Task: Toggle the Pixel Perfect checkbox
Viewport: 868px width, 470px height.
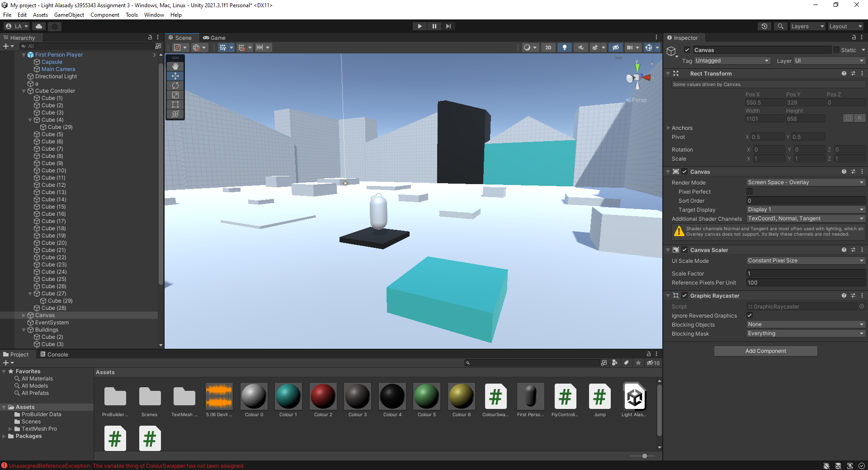Action: pyautogui.click(x=750, y=191)
